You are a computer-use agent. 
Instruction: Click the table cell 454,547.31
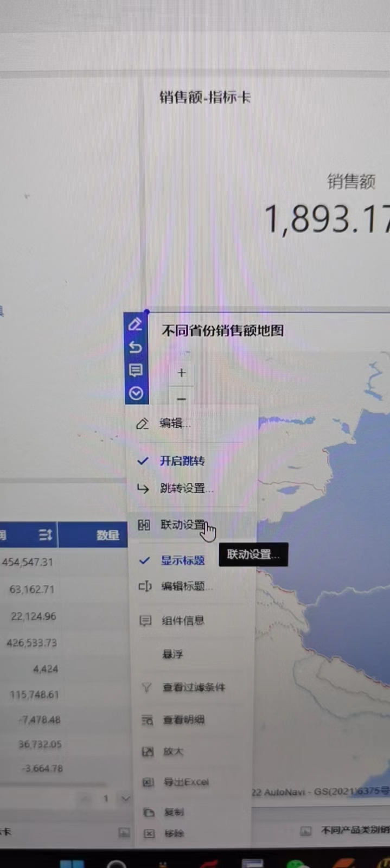pos(28,562)
